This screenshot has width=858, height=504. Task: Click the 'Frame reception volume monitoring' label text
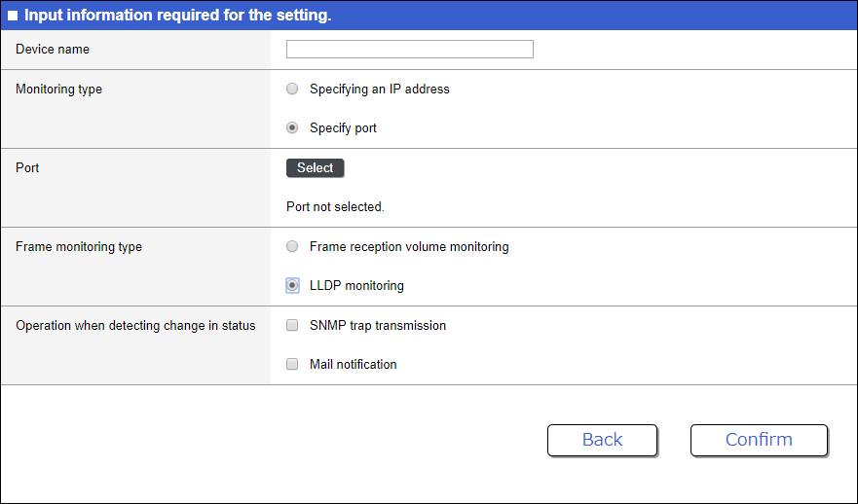tap(409, 247)
